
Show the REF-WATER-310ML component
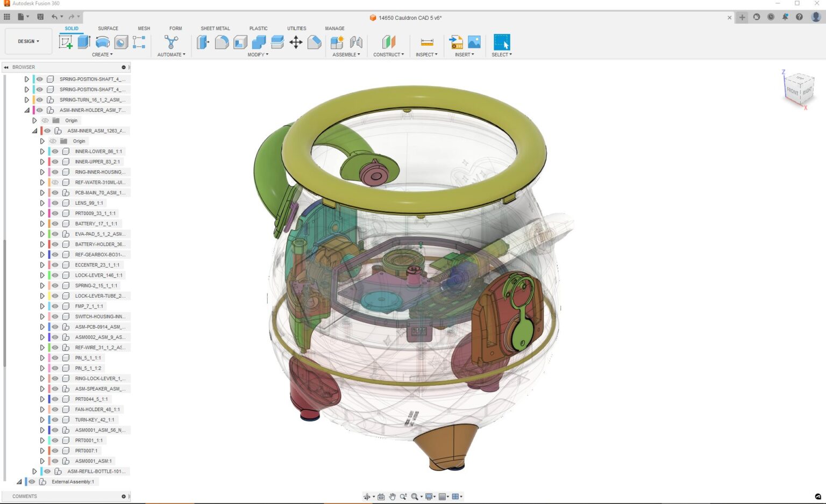point(55,182)
